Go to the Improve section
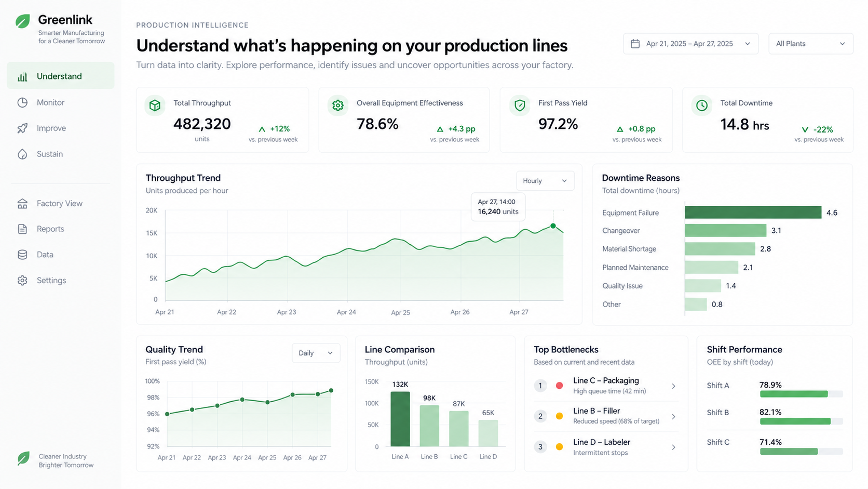Screen dimensions: 868x489 coord(61,128)
